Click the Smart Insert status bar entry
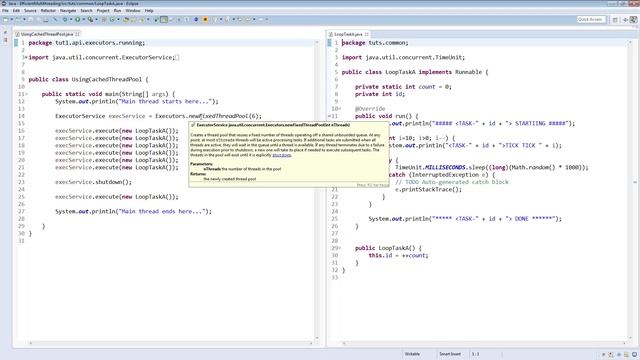The image size is (640, 360). [x=450, y=354]
